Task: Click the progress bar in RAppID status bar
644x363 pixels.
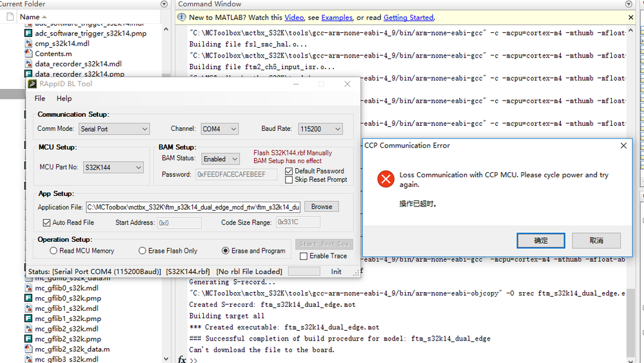Action: coord(304,271)
